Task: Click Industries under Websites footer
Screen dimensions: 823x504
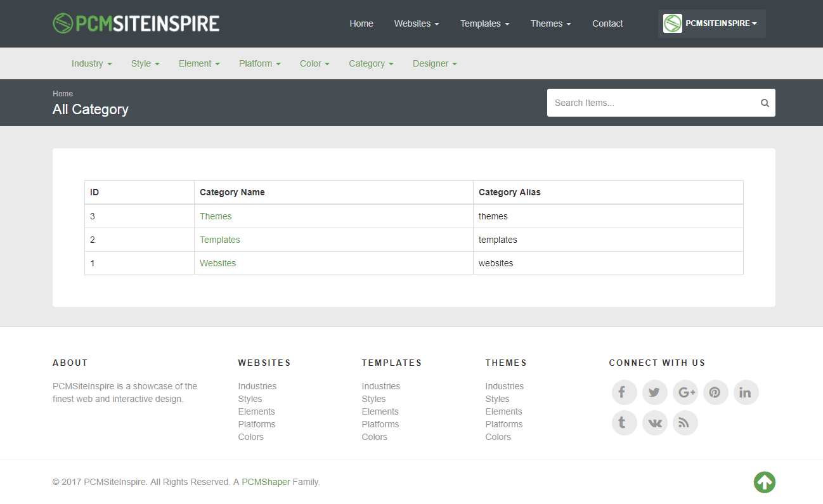Action: tap(257, 386)
